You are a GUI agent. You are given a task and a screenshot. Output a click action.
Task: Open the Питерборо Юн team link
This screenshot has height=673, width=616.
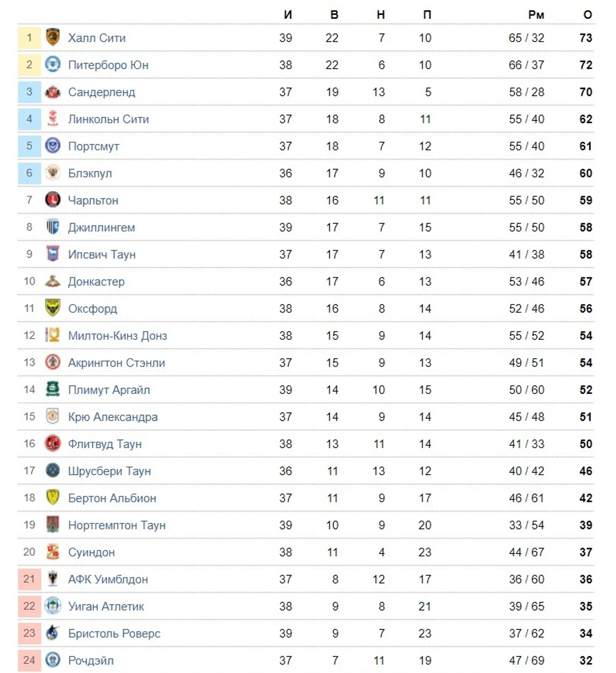pyautogui.click(x=108, y=65)
